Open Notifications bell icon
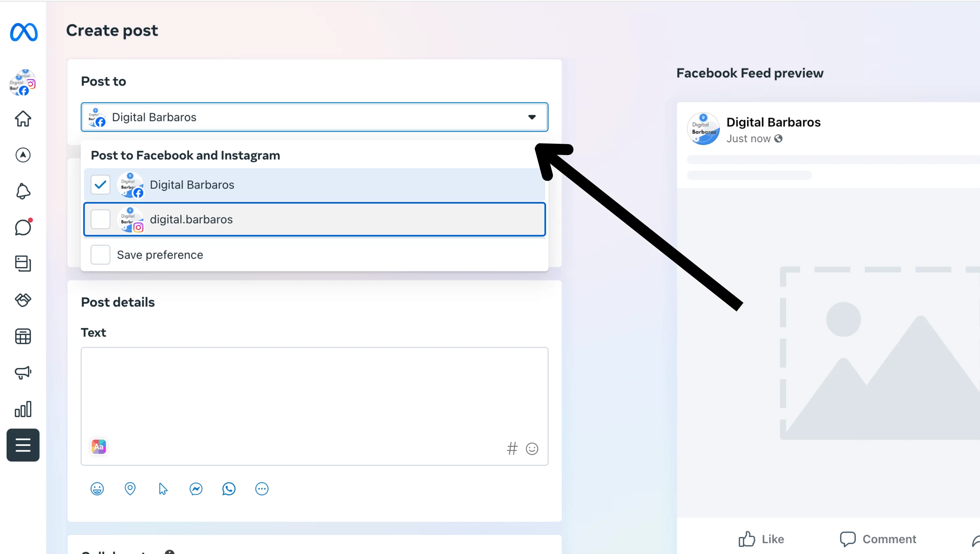The width and height of the screenshot is (980, 554). [23, 191]
